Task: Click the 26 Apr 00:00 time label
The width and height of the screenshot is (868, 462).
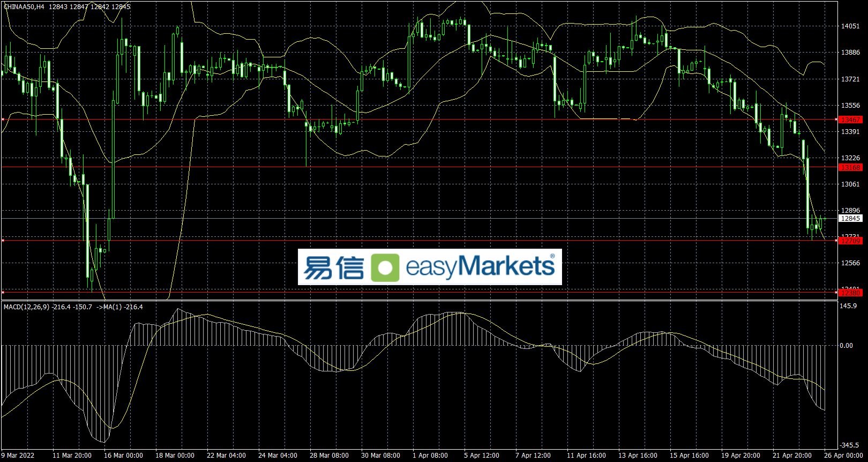Action: (x=843, y=456)
